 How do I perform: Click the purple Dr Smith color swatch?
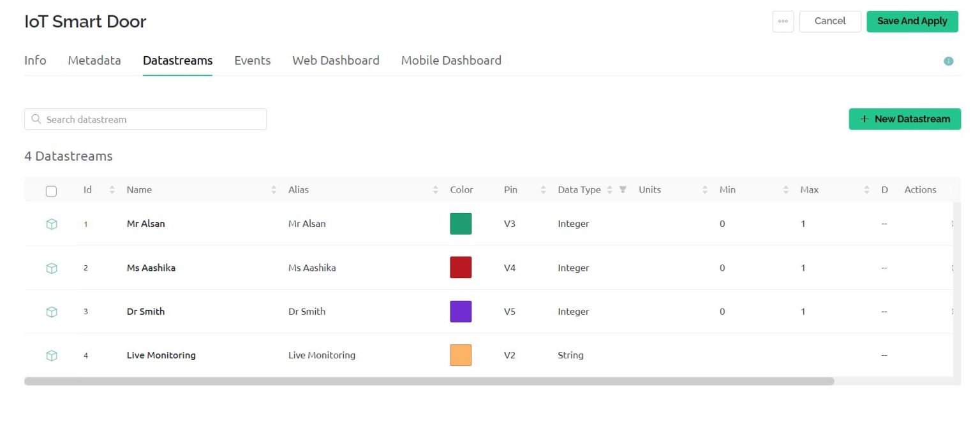(x=461, y=312)
